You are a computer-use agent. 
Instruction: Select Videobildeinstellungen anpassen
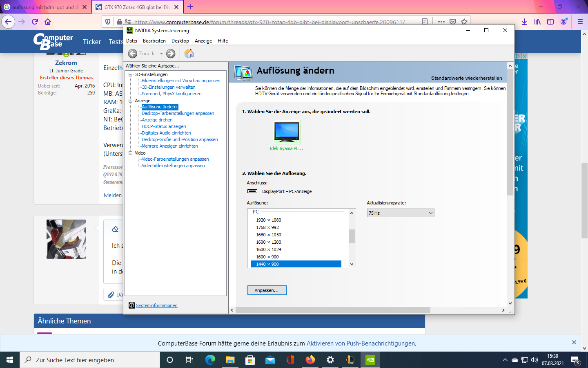[x=173, y=166]
